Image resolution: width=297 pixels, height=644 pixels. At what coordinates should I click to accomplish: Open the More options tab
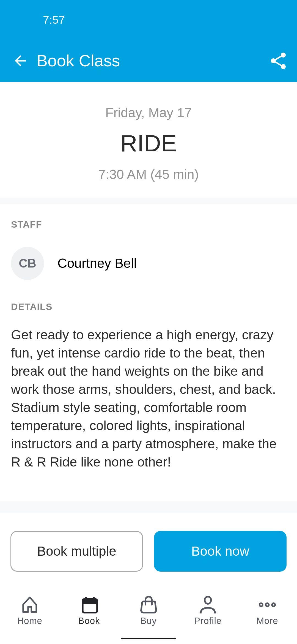pyautogui.click(x=267, y=610)
